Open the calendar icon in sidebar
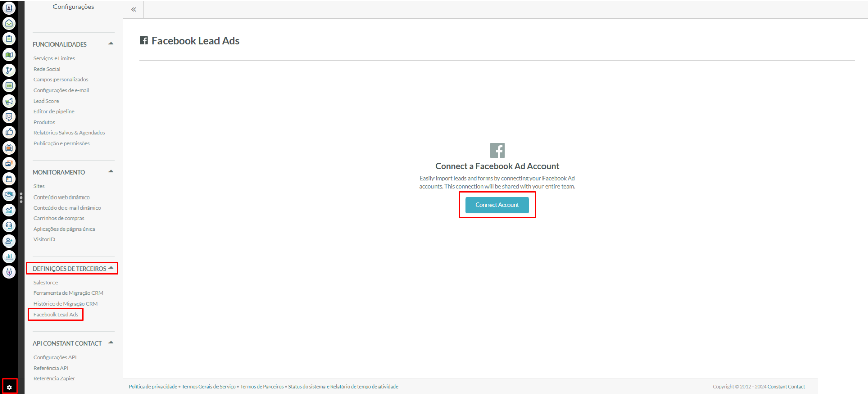 pos(9,179)
